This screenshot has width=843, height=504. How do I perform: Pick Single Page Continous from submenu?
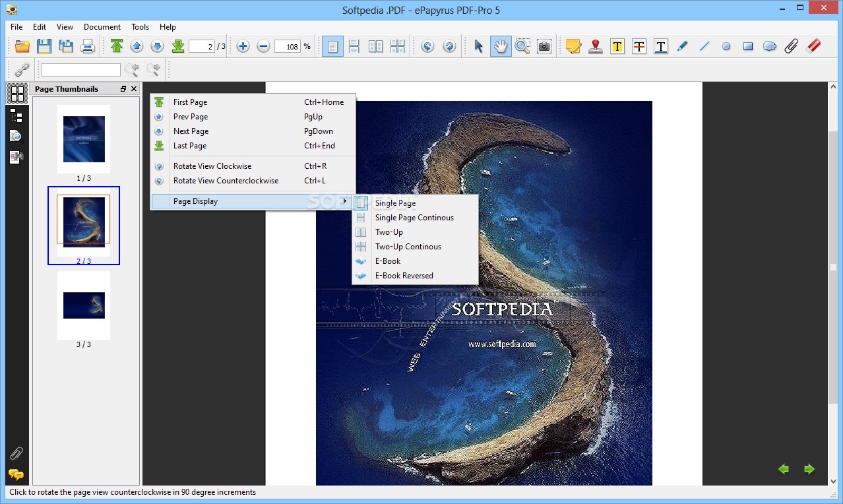point(415,218)
